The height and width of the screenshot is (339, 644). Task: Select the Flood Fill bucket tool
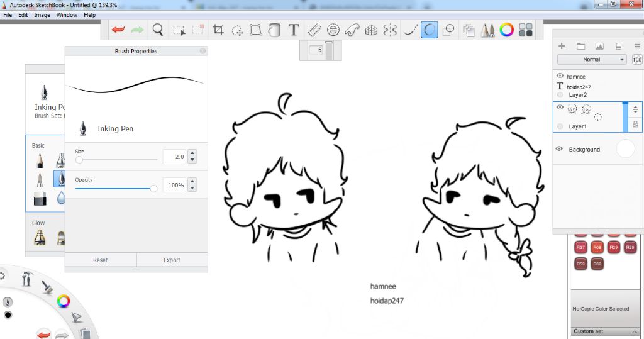tap(274, 30)
